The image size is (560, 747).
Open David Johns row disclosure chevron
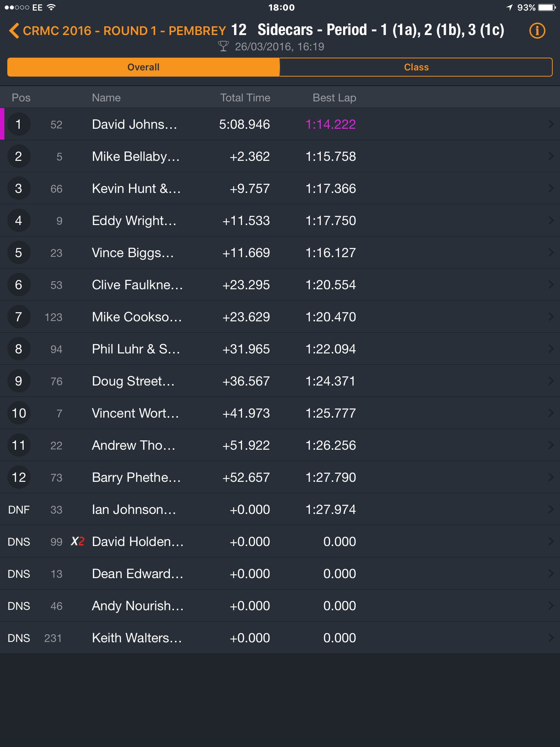551,124
